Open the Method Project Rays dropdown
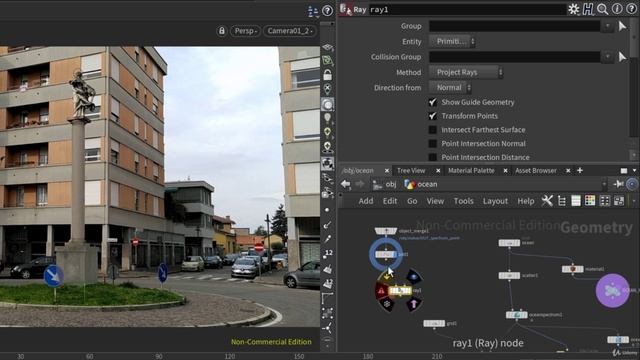This screenshot has height=360, width=640. (466, 72)
